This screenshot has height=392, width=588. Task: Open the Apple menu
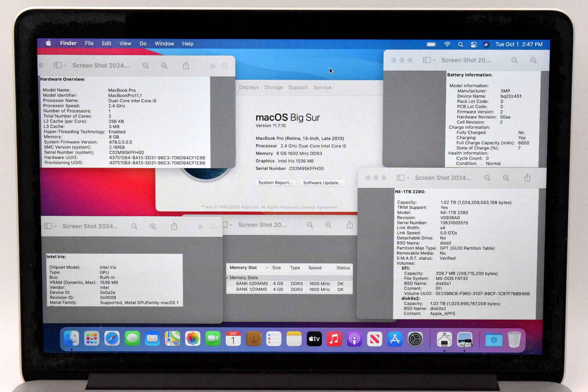click(48, 43)
